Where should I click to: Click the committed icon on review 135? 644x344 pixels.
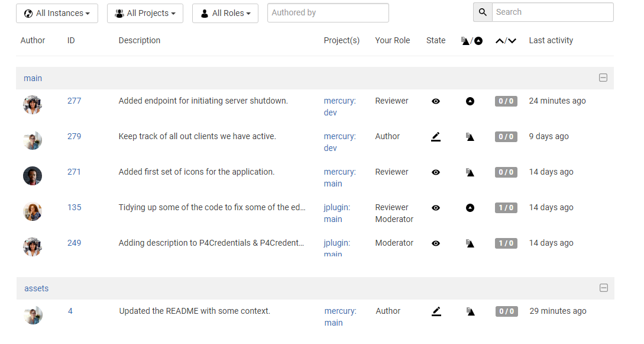click(470, 207)
